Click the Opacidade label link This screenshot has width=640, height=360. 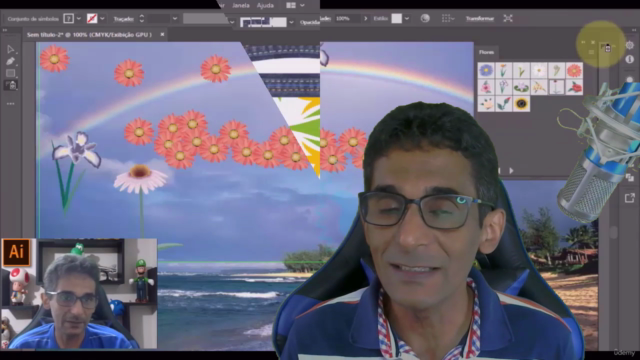(x=310, y=22)
